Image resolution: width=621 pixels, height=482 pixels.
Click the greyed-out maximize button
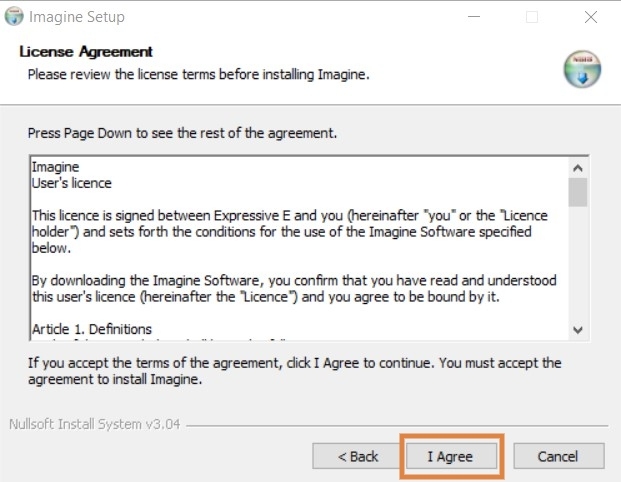532,17
